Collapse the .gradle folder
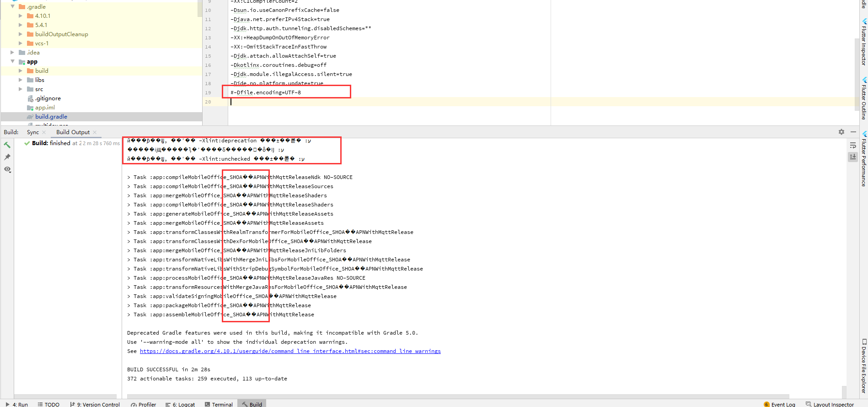 coord(13,7)
